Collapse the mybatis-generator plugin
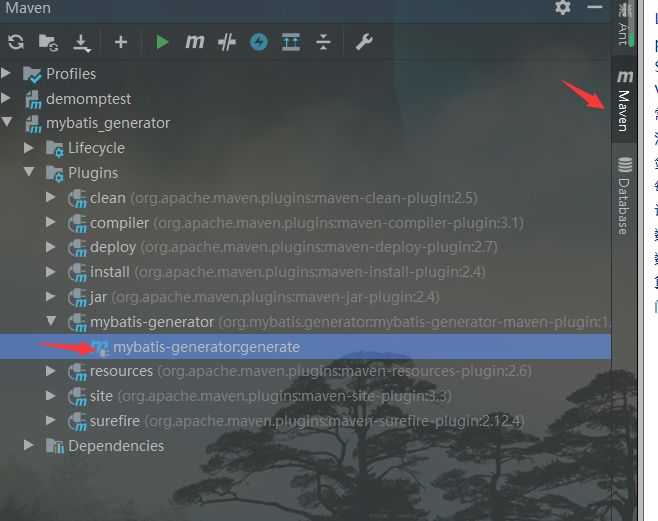Image resolution: width=658 pixels, height=521 pixels. (x=51, y=321)
